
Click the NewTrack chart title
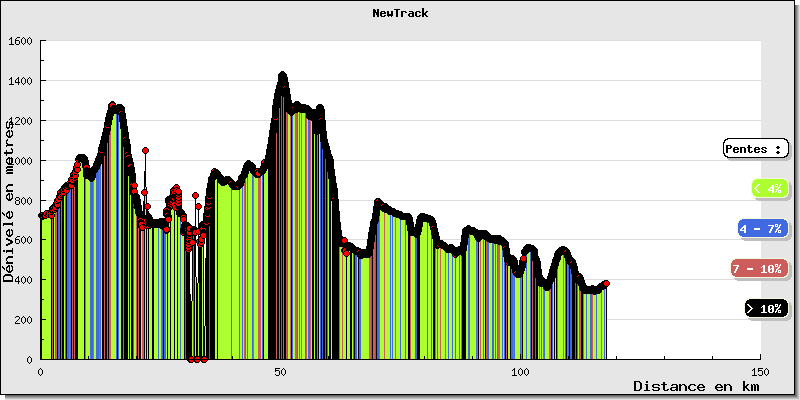click(400, 13)
